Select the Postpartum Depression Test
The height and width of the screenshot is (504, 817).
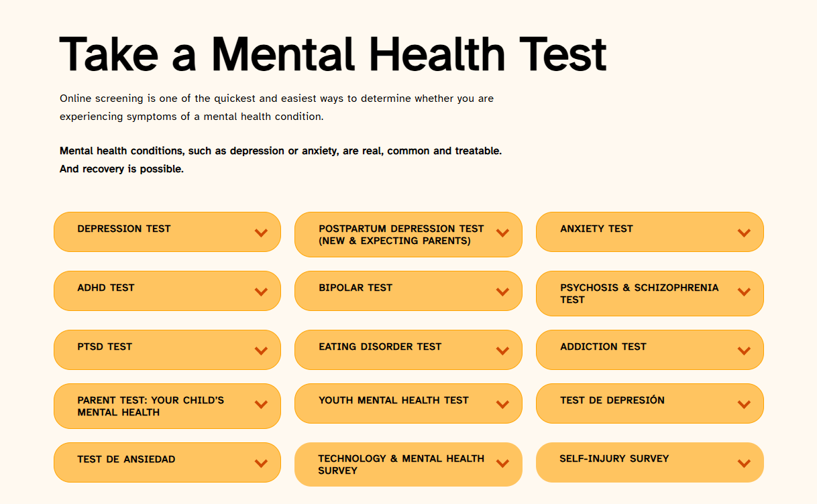(x=408, y=234)
